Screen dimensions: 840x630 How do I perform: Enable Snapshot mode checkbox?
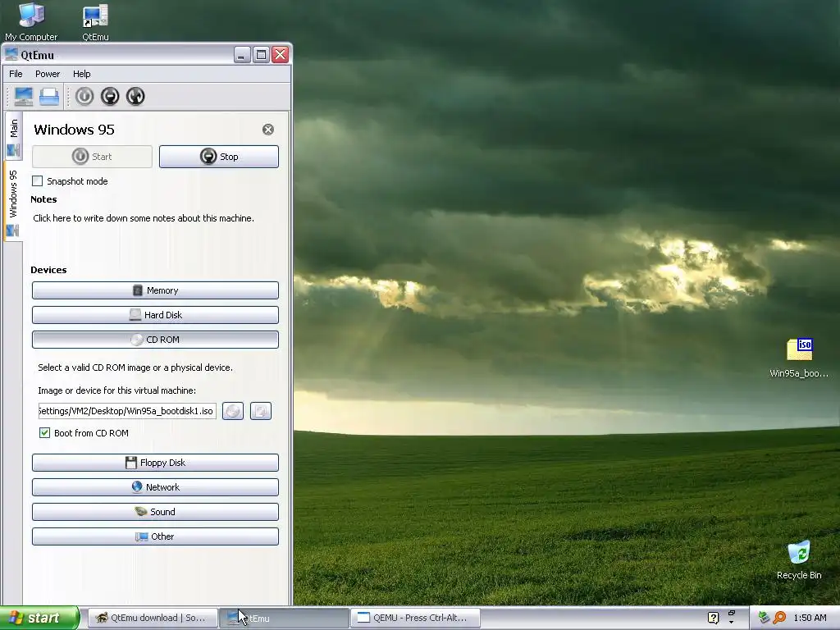click(38, 181)
